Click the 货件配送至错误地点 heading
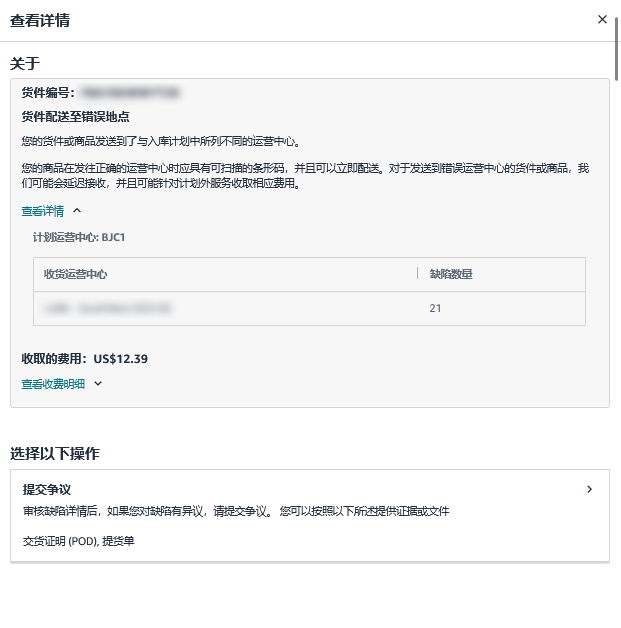 click(x=75, y=117)
